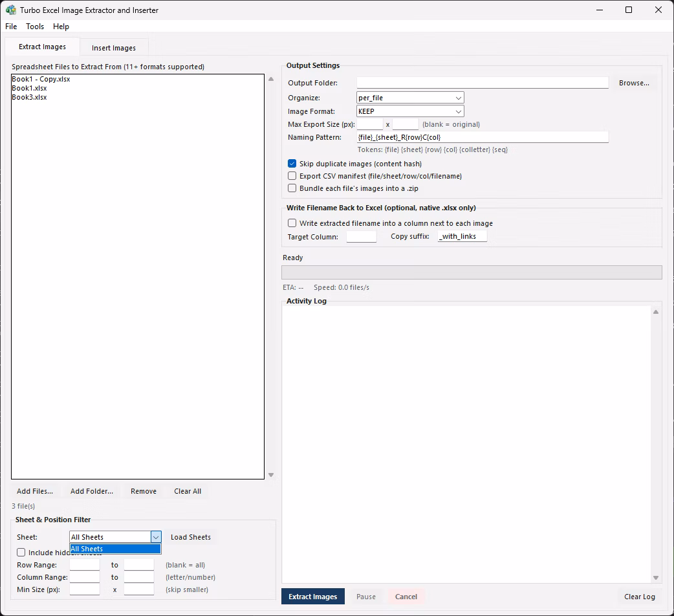The image size is (674, 616).
Task: Switch to the Insert Images tab
Action: (114, 48)
